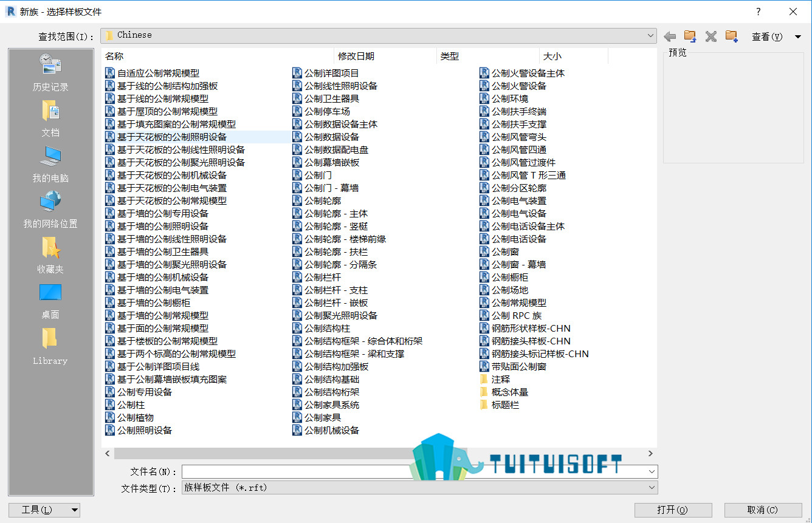This screenshot has height=523, width=812.
Task: Go up one folder level icon
Action: (690, 36)
